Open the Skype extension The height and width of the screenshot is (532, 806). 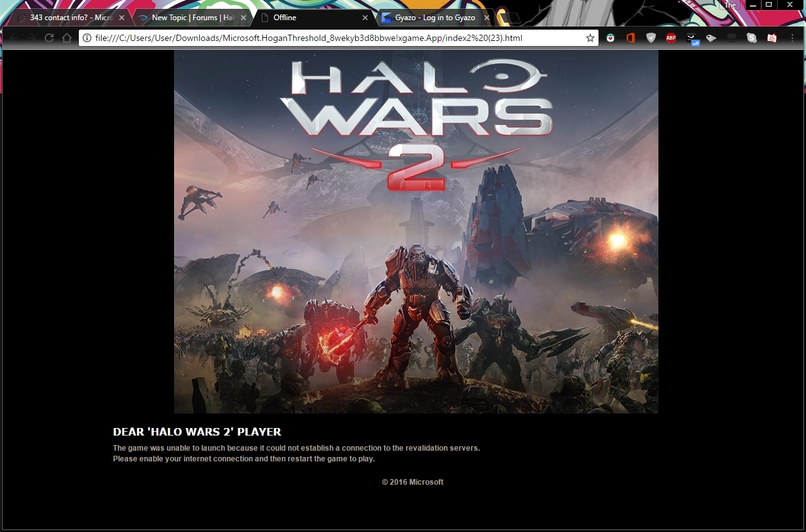pos(752,38)
